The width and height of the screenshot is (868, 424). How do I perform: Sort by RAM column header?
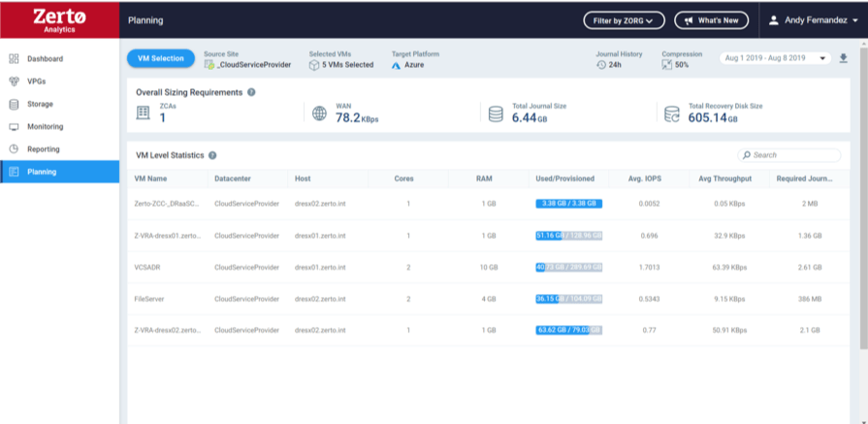pyautogui.click(x=484, y=179)
